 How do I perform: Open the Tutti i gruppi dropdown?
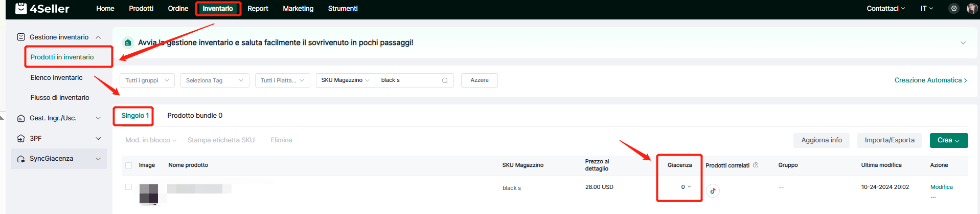click(x=147, y=80)
